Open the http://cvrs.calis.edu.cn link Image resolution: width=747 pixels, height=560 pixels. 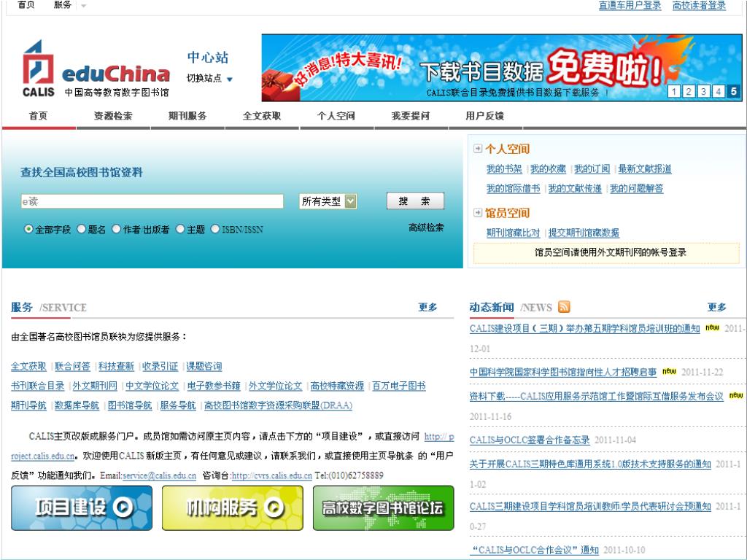point(271,475)
